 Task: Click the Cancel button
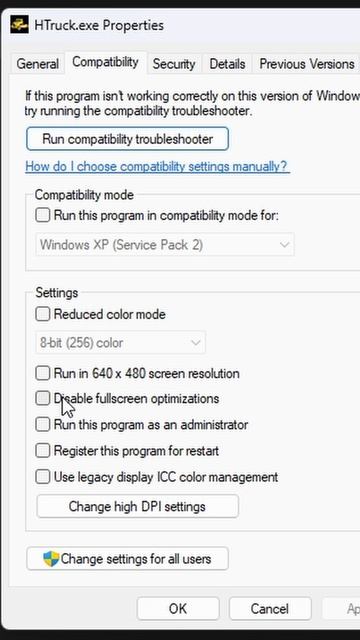coord(270,609)
